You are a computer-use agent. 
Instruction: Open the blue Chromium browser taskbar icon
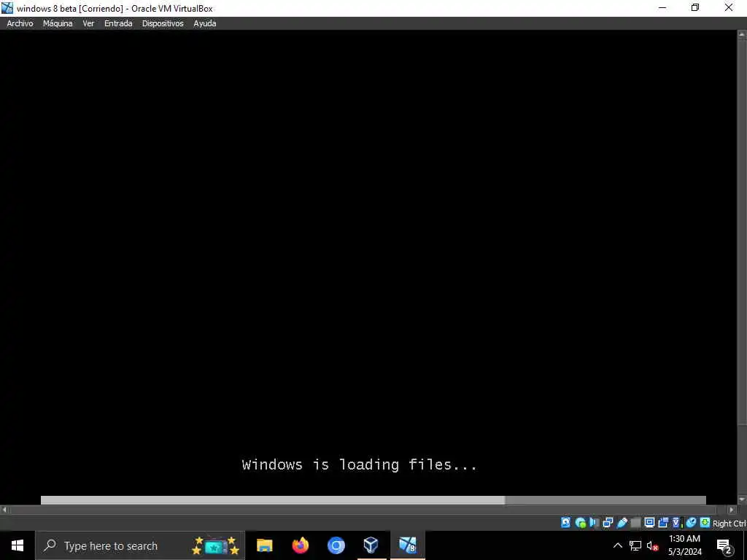coord(336,545)
